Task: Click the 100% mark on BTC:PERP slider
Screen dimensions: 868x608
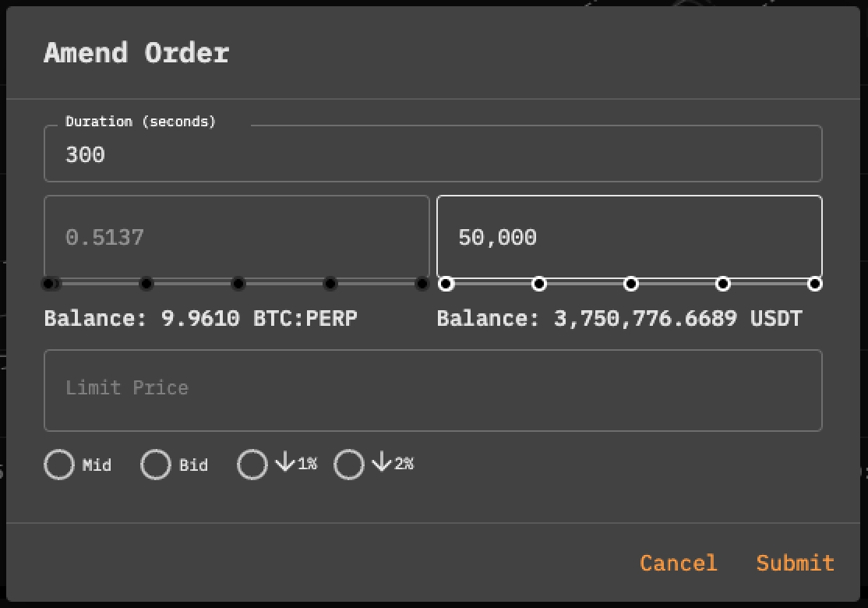Action: click(x=422, y=284)
